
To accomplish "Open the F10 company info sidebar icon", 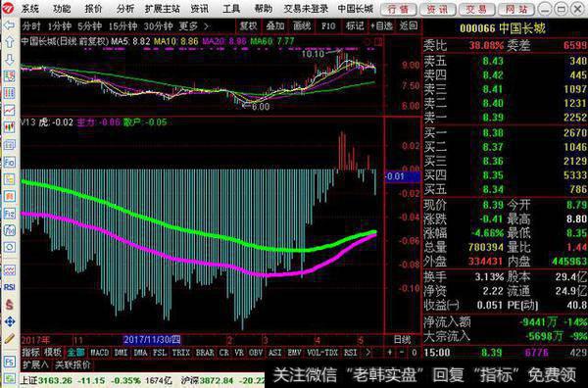I will tap(9, 162).
